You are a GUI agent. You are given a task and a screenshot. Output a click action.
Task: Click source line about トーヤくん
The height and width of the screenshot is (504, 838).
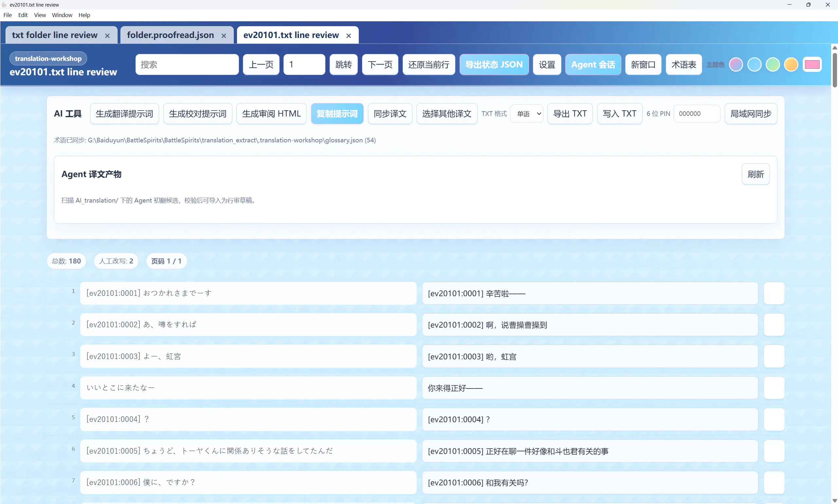(248, 451)
